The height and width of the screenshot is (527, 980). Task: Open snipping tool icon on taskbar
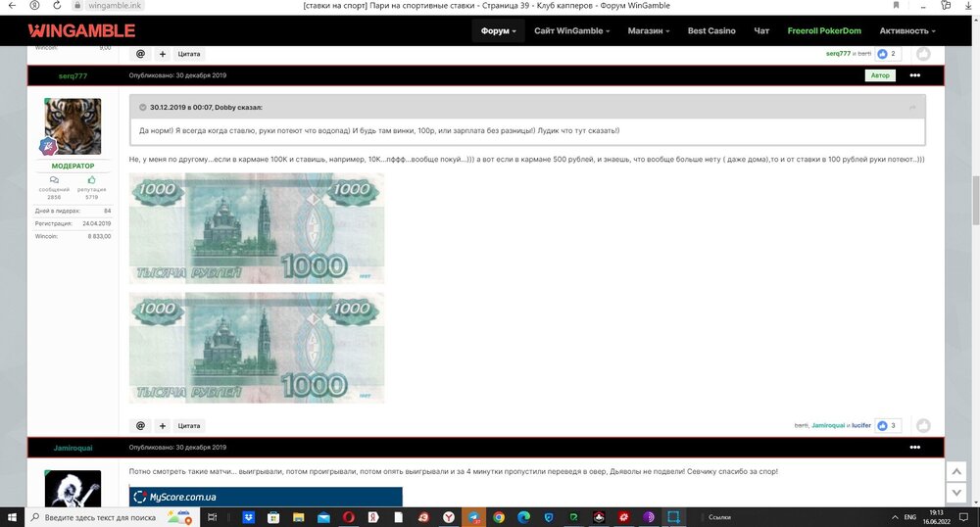pos(673,517)
